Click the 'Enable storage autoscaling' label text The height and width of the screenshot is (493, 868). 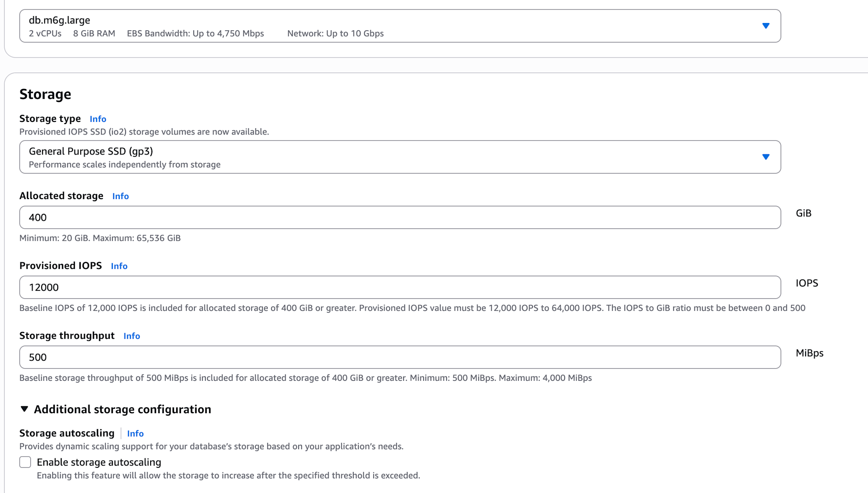click(99, 462)
